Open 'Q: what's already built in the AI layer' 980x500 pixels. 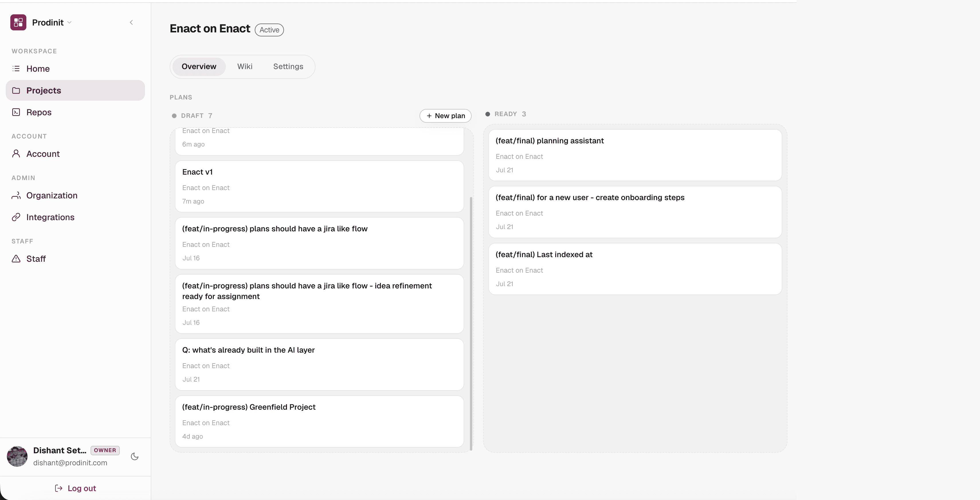pyautogui.click(x=319, y=365)
